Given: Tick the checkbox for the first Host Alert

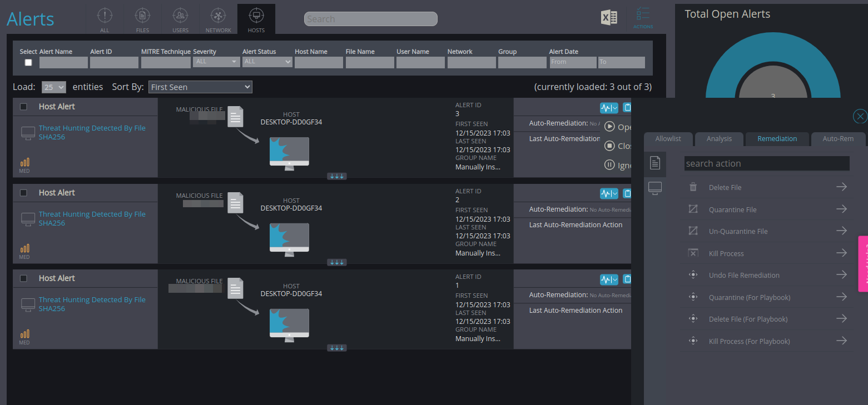Looking at the screenshot, I should point(23,107).
